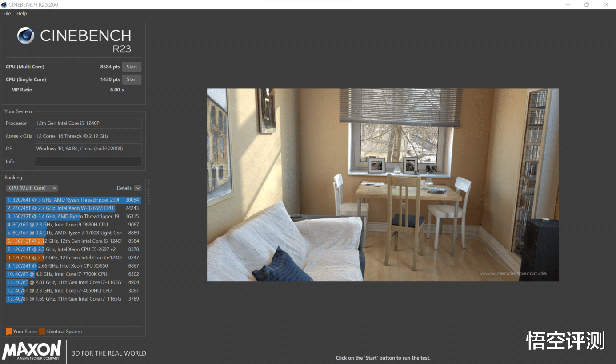Viewport: 616px width, 364px height.
Task: Start the CPU Multi Core test
Action: [132, 67]
